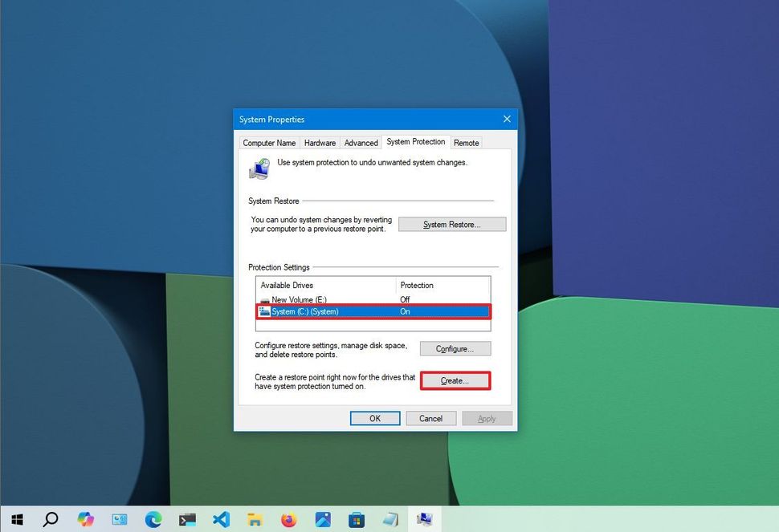Confirm changes with the OK button
Screen dimensions: 779x532
375,418
